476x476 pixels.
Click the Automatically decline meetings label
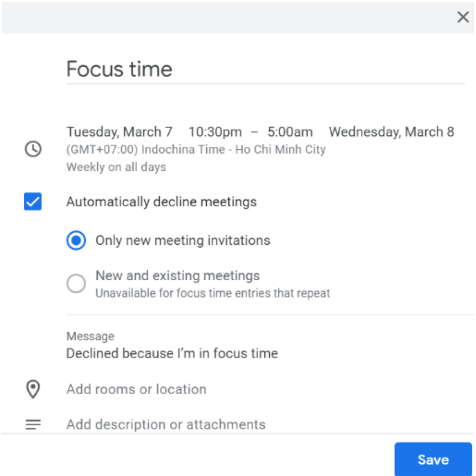(x=161, y=202)
